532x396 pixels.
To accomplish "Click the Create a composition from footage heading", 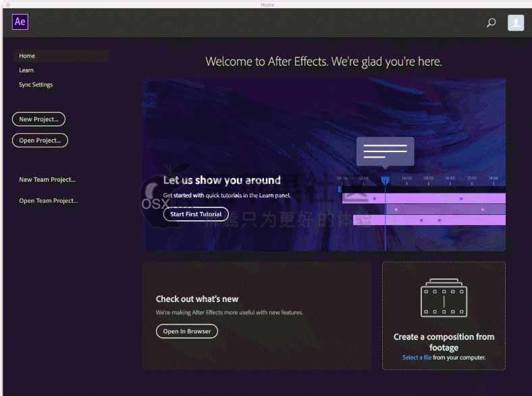I will point(444,342).
